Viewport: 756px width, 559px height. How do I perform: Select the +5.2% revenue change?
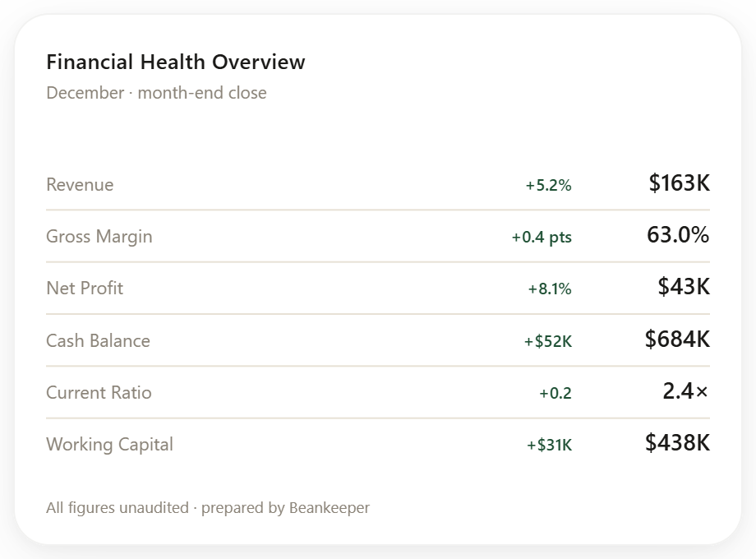click(549, 185)
